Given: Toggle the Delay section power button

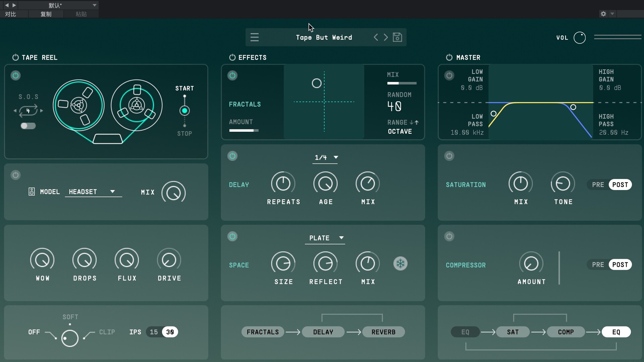Looking at the screenshot, I should click(232, 156).
